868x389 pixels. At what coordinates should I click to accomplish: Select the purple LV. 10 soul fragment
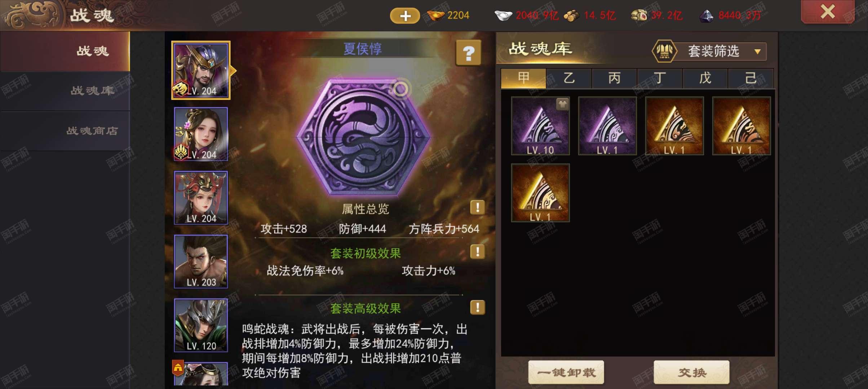[x=540, y=126]
